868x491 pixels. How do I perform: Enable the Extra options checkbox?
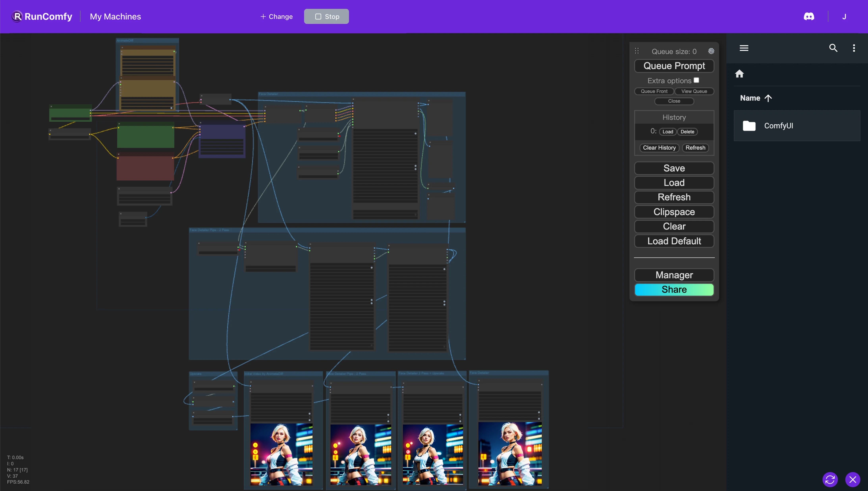tap(696, 80)
